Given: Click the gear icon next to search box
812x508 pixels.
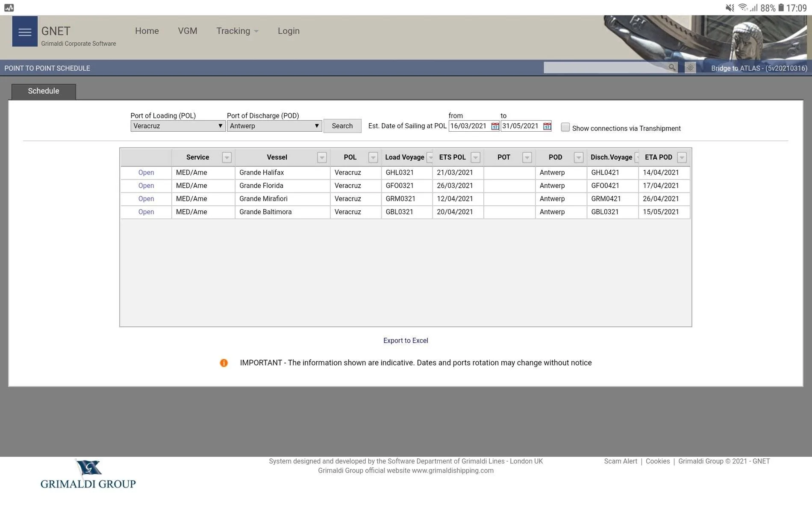Looking at the screenshot, I should 690,68.
